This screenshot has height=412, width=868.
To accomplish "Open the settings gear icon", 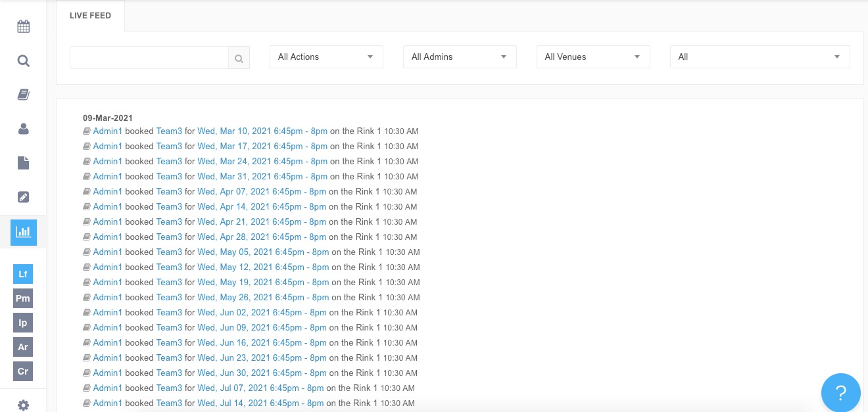I will 24,405.
